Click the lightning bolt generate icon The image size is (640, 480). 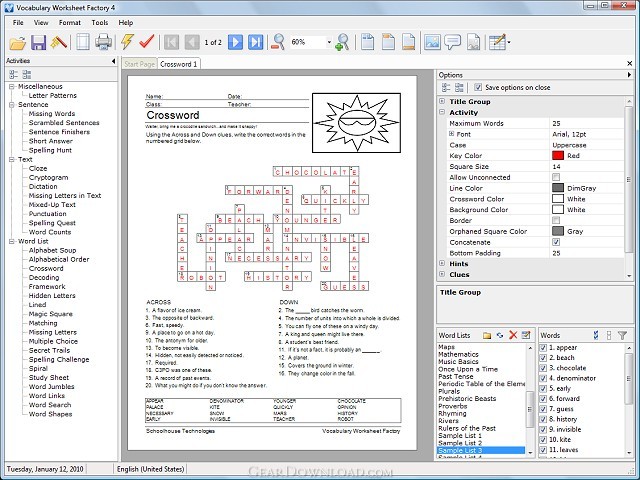(x=127, y=42)
